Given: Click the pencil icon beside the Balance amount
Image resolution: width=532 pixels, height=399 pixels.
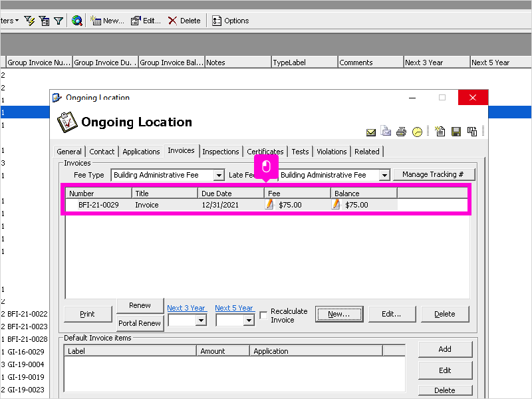Looking at the screenshot, I should tap(336, 204).
